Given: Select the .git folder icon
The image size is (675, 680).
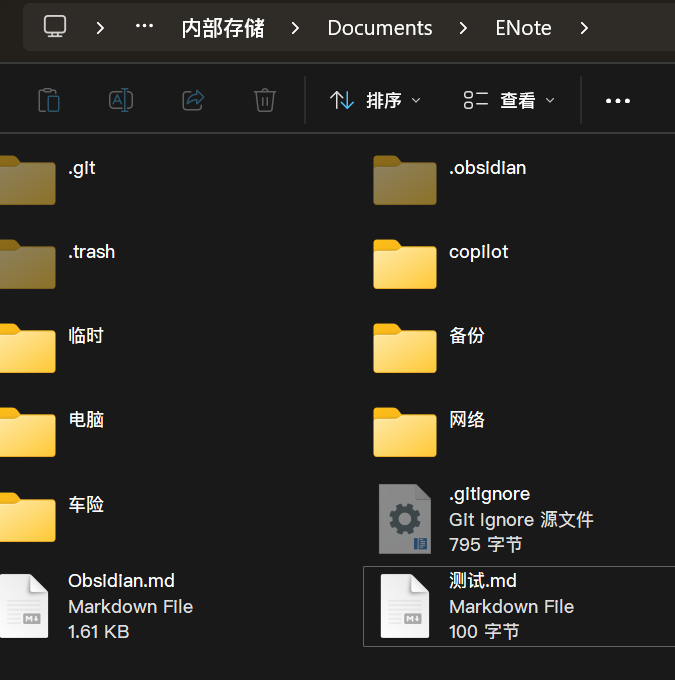Looking at the screenshot, I should [28, 180].
